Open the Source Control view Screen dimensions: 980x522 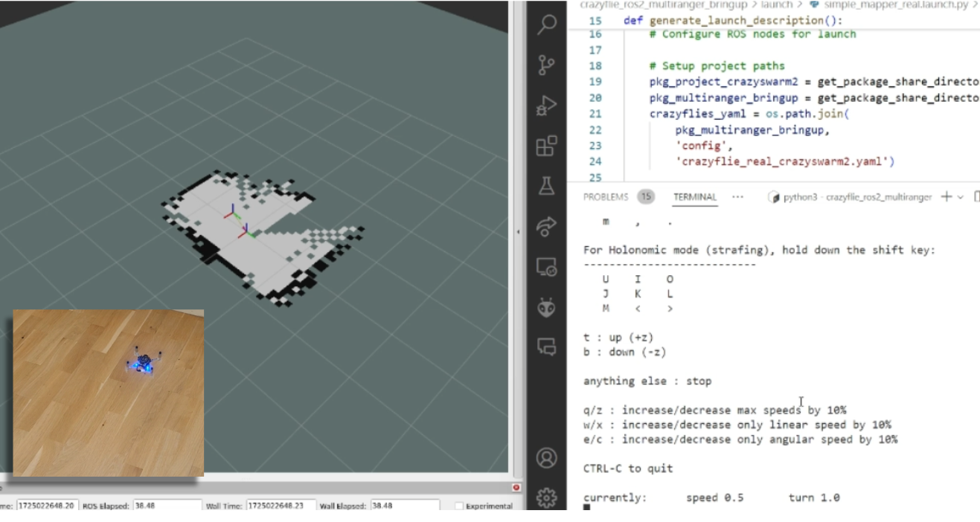(x=547, y=65)
